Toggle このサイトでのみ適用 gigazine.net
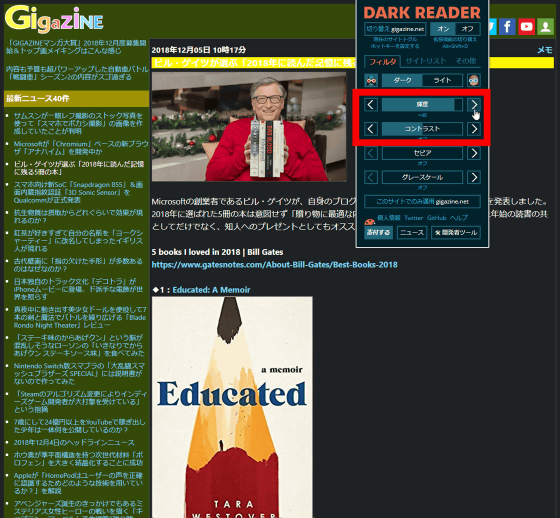The height and width of the screenshot is (518, 560). pos(422,201)
